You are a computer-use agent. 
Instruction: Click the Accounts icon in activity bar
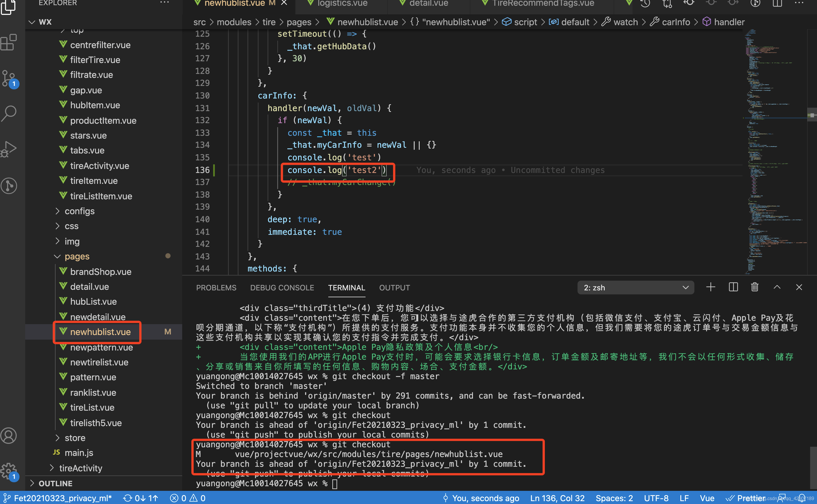(9, 436)
